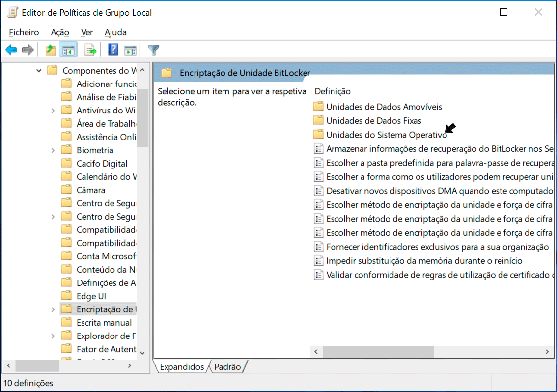
Task: Click folder icon next to Biometria
Action: tap(66, 150)
